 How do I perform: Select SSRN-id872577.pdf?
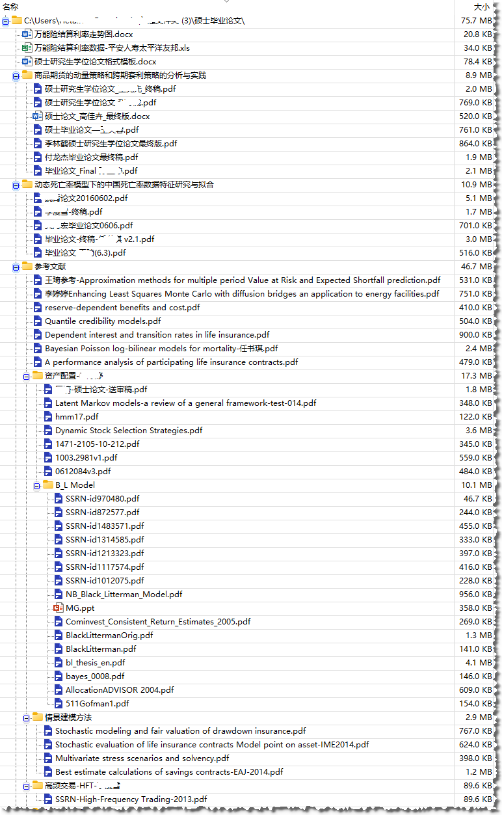102,512
